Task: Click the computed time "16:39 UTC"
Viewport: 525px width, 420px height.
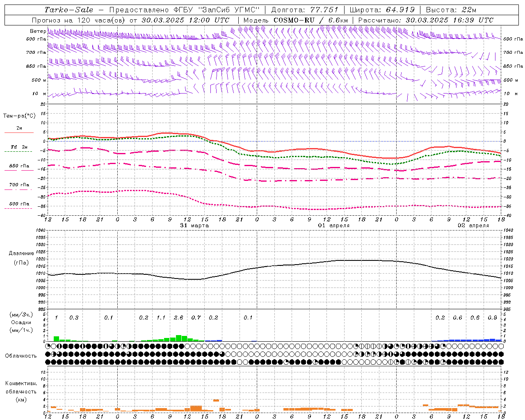Action: [x=474, y=20]
